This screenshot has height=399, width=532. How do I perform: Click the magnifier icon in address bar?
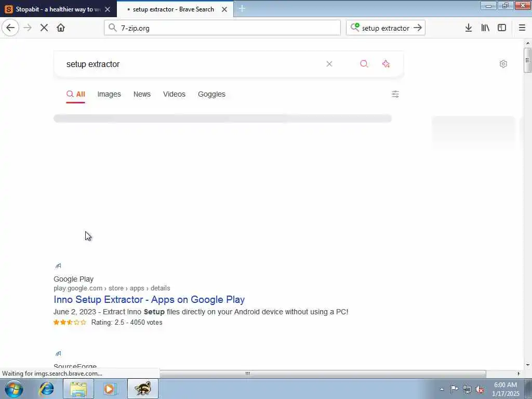point(113,28)
